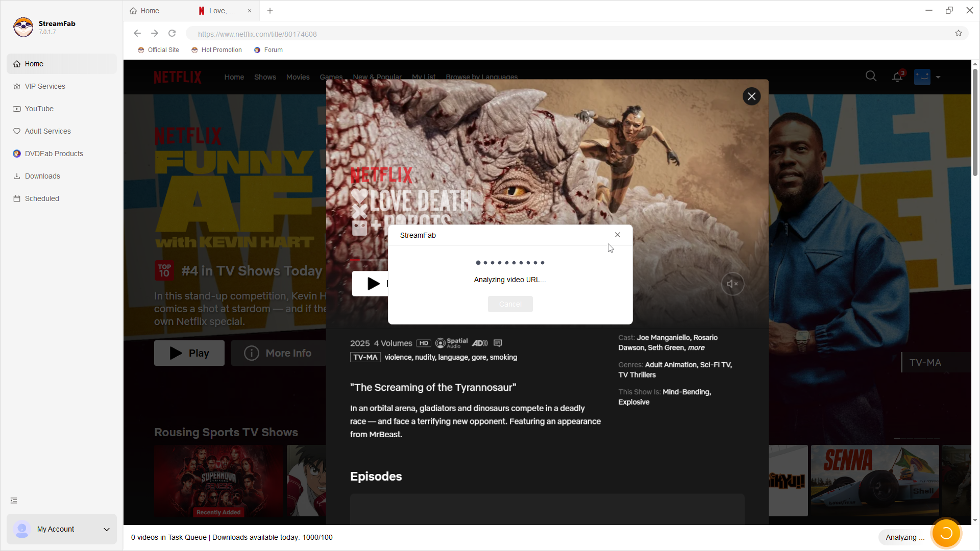
Task: Open the Senna show thumbnail
Action: pyautogui.click(x=875, y=480)
